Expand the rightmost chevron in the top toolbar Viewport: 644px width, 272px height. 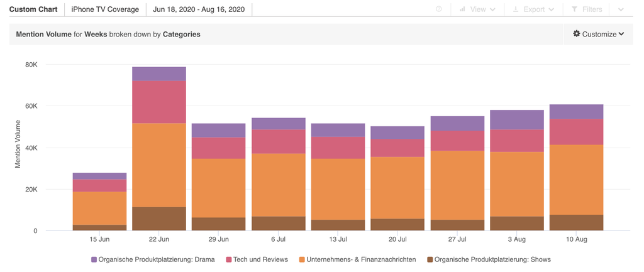click(621, 9)
